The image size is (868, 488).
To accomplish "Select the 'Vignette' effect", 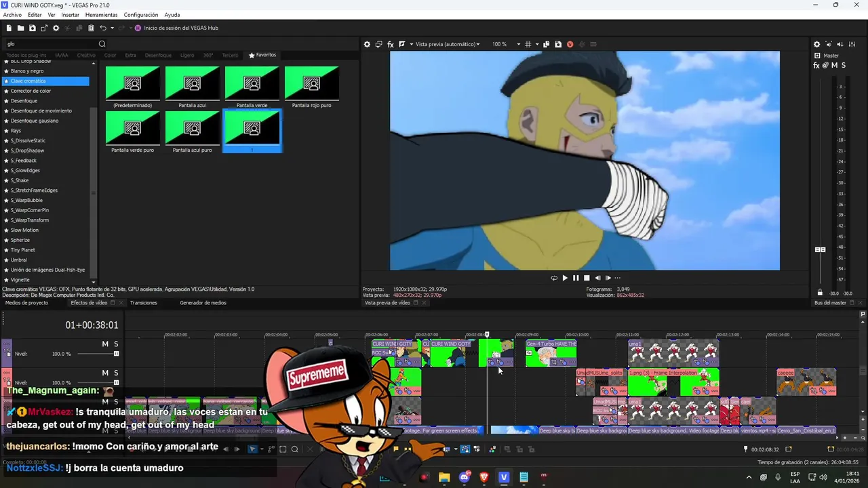I will click(20, 279).
